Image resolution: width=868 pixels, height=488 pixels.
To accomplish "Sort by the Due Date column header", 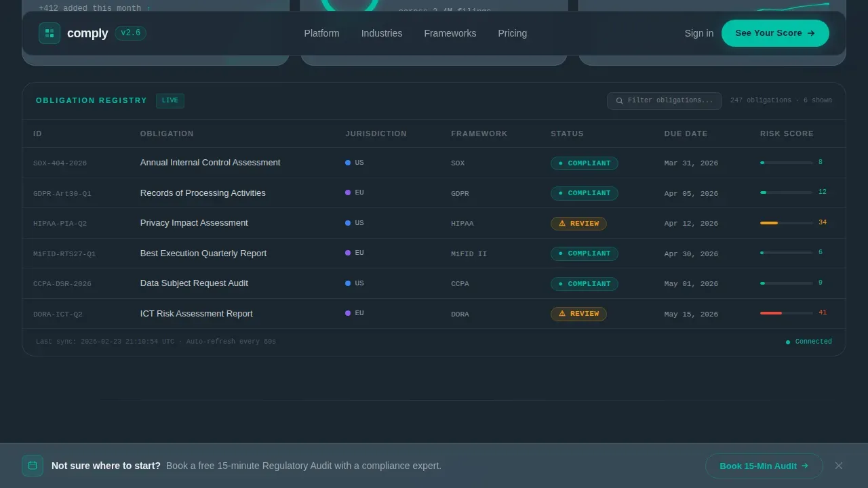I will pos(686,134).
